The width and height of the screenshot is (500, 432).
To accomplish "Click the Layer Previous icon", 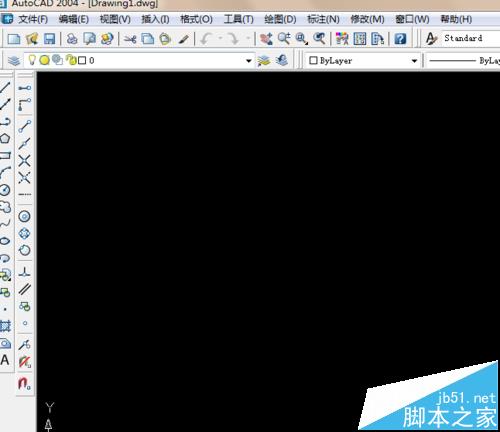I will [x=282, y=60].
